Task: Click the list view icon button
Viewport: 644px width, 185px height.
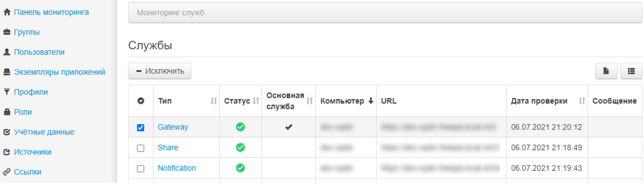Action: click(631, 71)
